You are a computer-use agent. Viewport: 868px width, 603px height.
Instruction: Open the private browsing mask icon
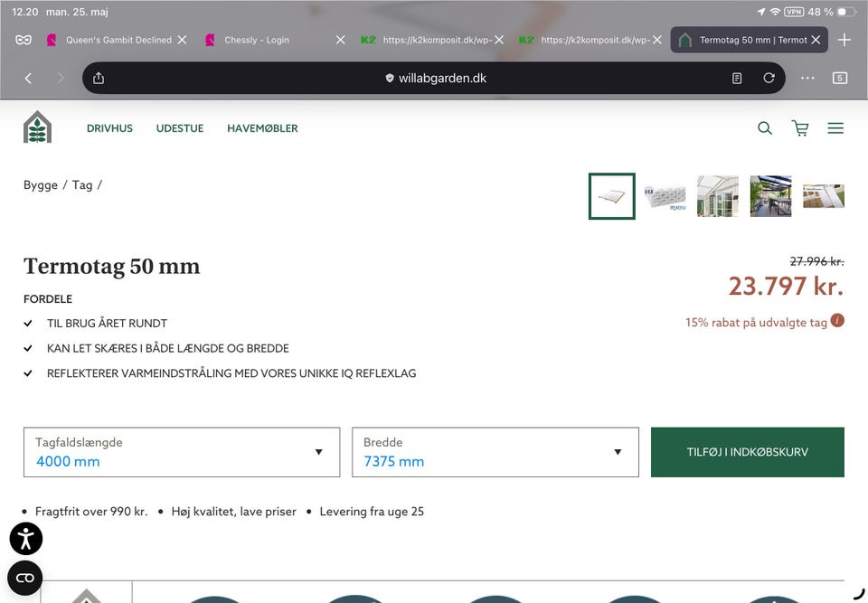click(x=24, y=40)
